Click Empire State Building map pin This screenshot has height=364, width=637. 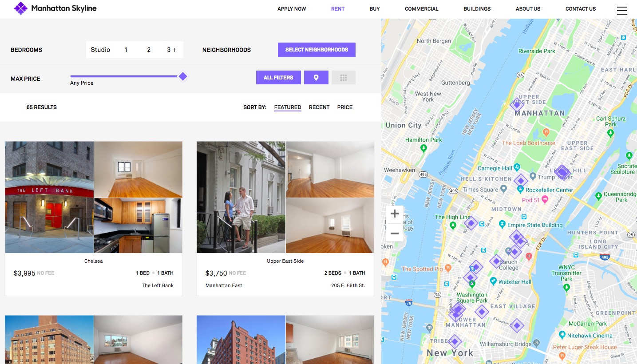click(502, 224)
